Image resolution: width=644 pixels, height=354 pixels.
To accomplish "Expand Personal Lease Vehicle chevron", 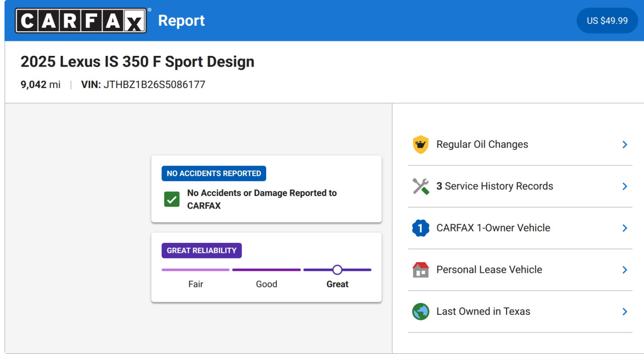I will pos(625,270).
